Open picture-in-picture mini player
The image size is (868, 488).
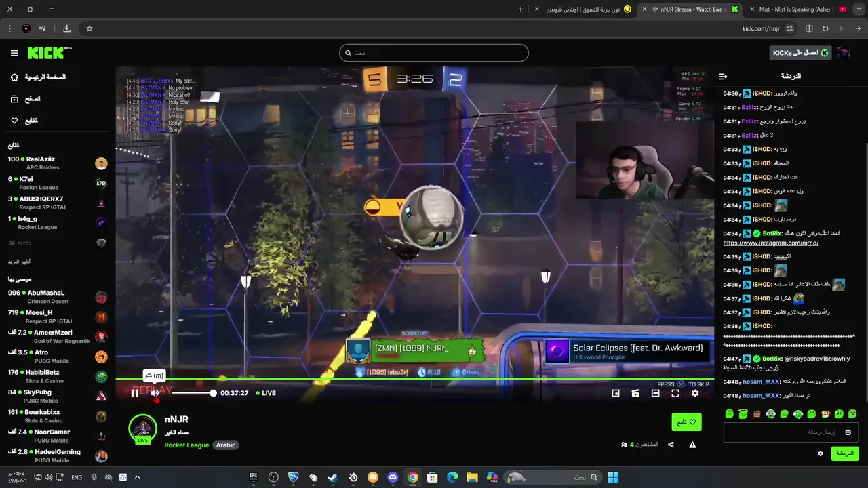pos(616,393)
